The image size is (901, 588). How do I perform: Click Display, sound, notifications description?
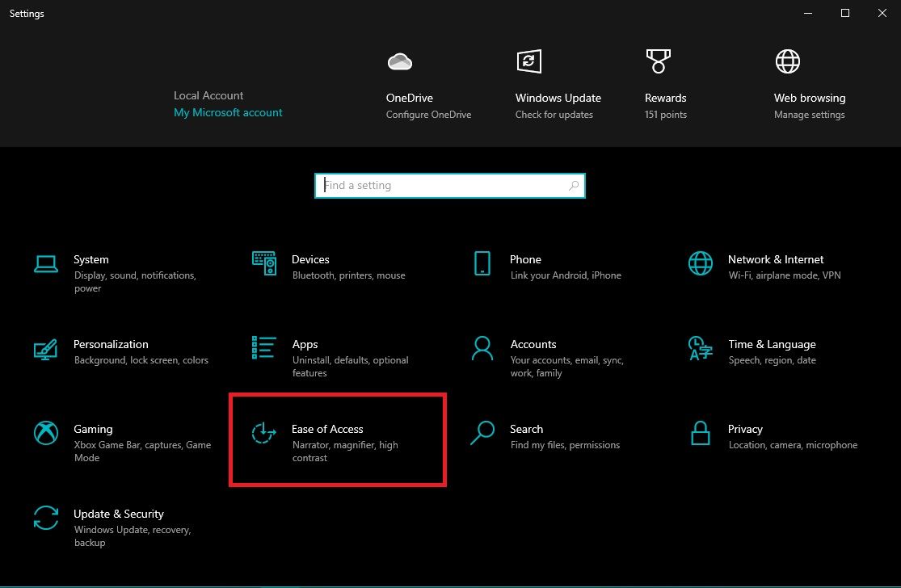tap(135, 282)
